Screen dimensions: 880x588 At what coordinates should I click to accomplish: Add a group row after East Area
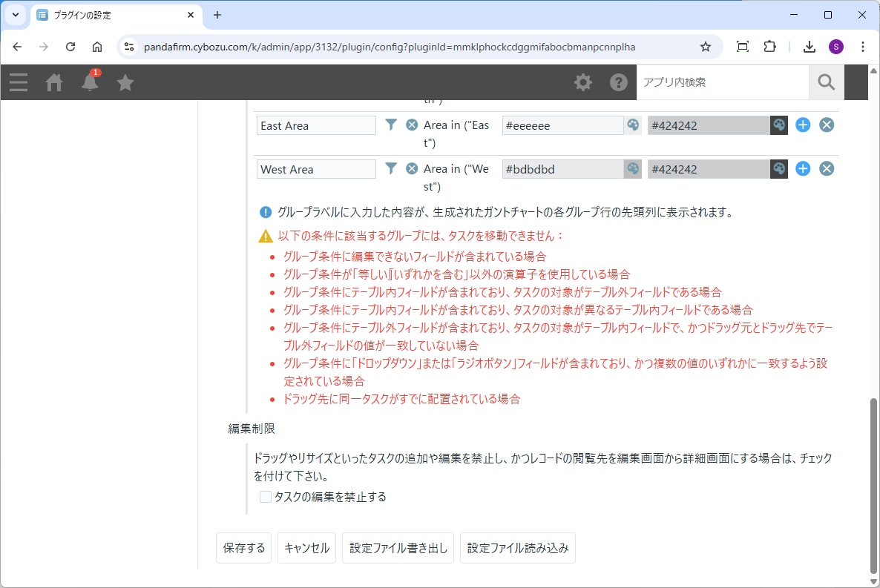(803, 125)
